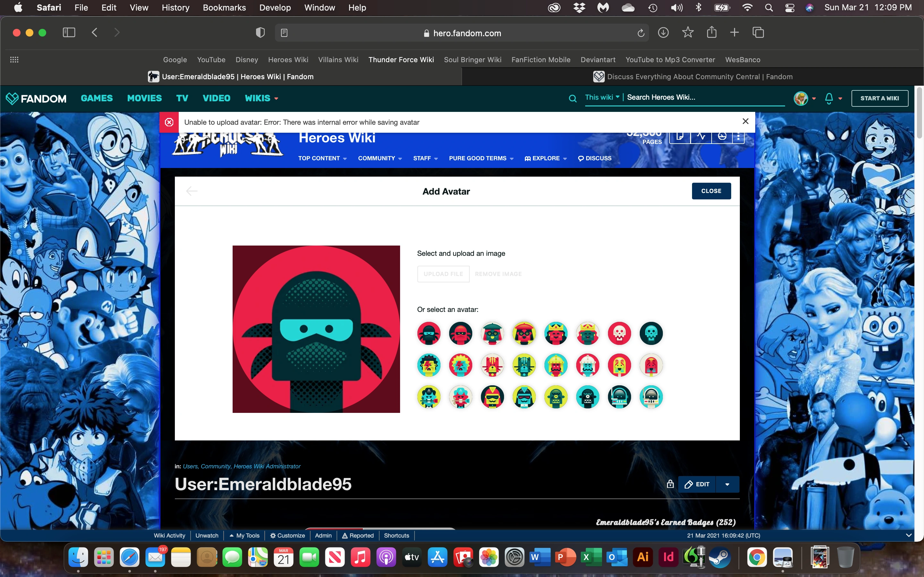The height and width of the screenshot is (577, 924).
Task: Click the UPLOAD FILE button
Action: click(443, 274)
